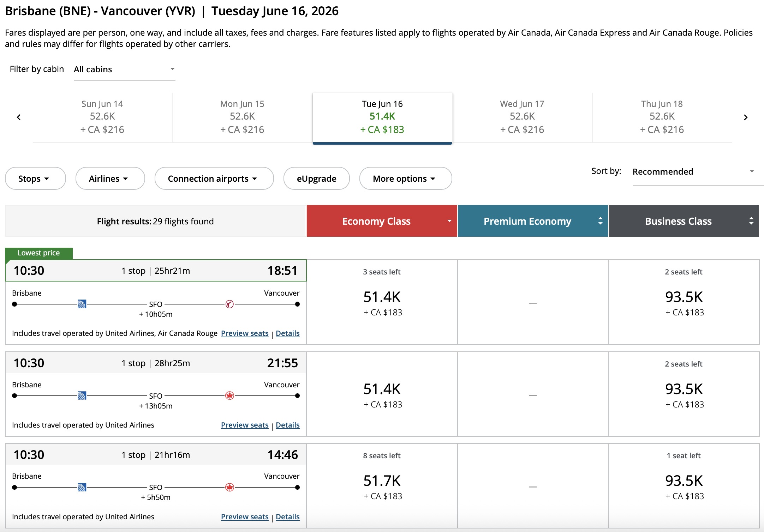The width and height of the screenshot is (764, 532).
Task: Click the '1 stop | 25hr21m' duration text
Action: 156,271
